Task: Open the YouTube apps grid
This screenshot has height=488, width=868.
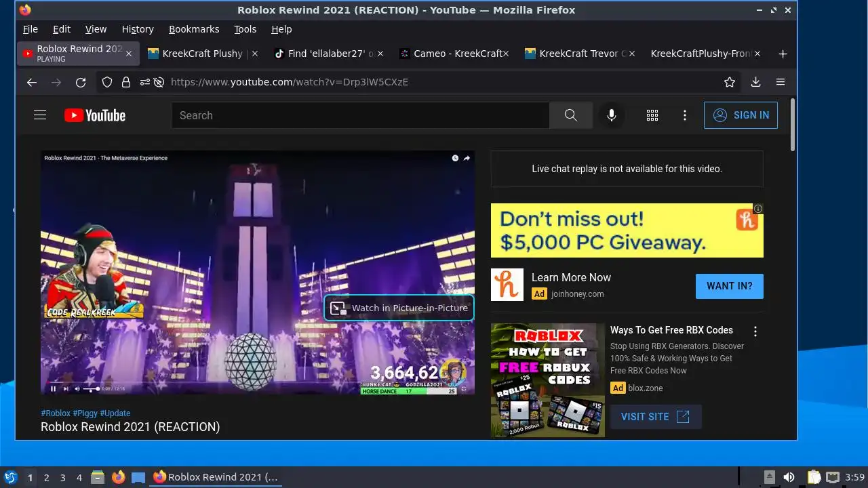Action: 652,115
